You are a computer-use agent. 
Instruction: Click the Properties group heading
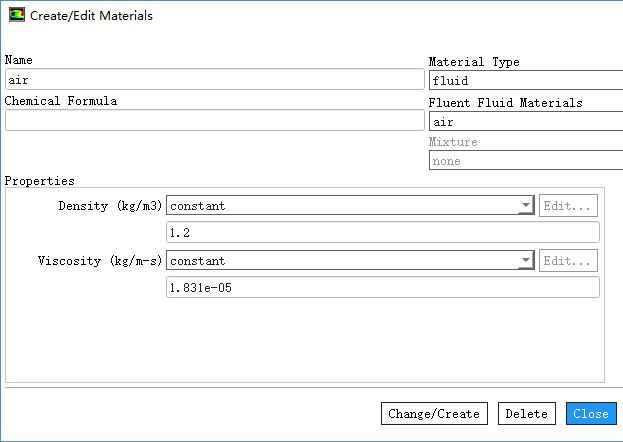point(40,181)
